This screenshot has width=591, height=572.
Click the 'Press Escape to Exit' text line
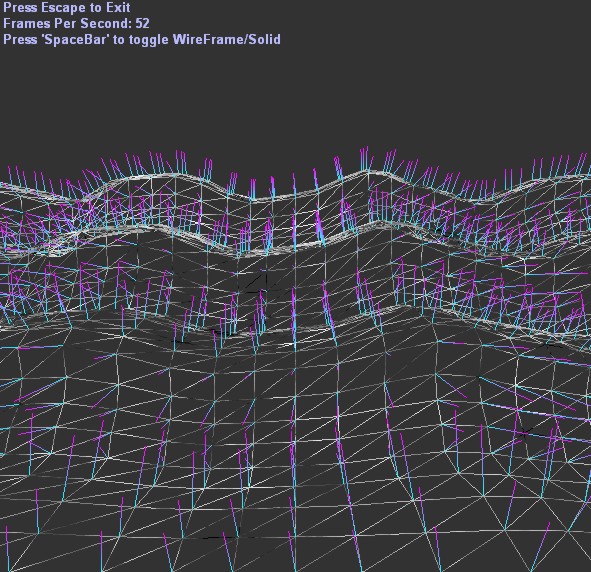(x=67, y=8)
